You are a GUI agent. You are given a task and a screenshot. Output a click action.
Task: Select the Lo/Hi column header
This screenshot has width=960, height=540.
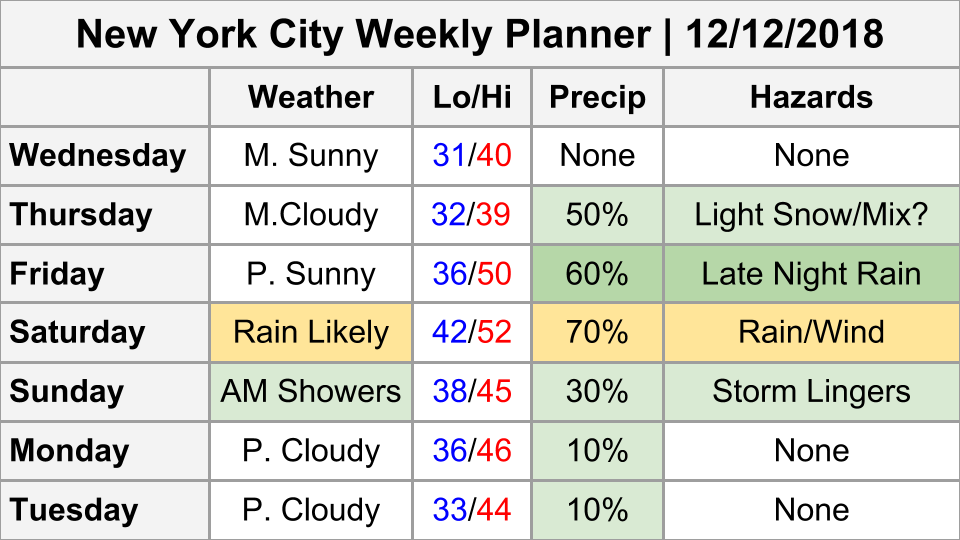click(x=472, y=97)
